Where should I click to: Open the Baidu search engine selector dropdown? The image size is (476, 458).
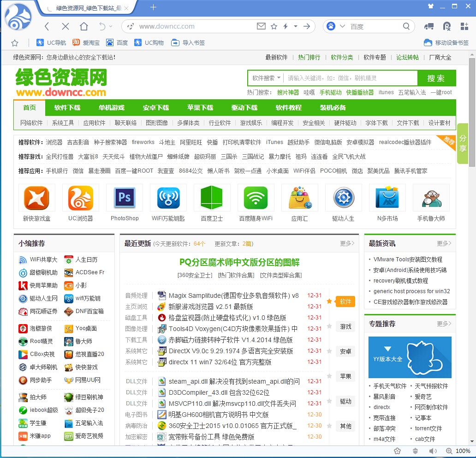tap(342, 26)
